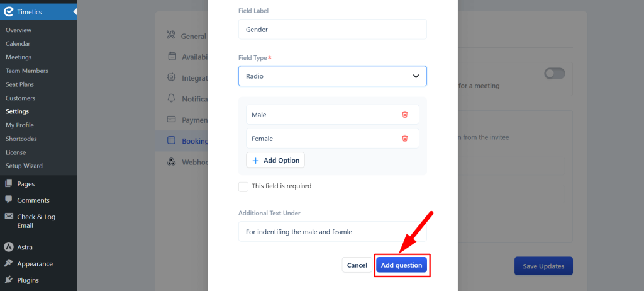Click the Comments speech bubble icon

pos(9,200)
